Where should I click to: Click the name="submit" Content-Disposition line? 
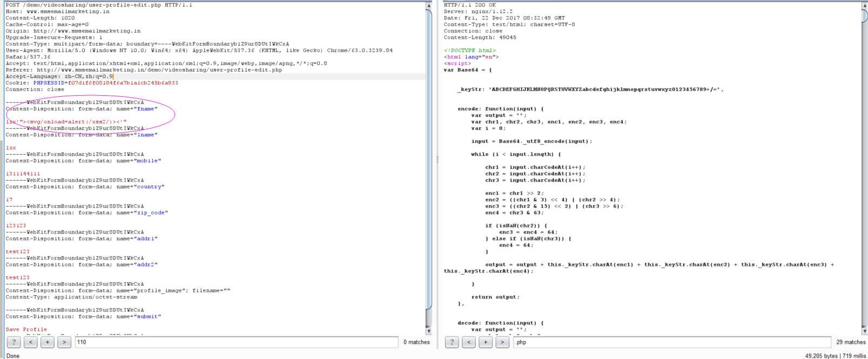coord(83,316)
